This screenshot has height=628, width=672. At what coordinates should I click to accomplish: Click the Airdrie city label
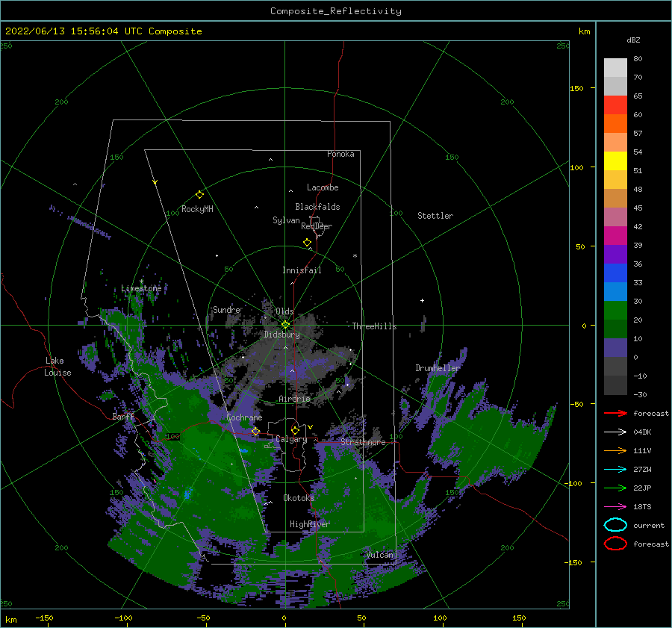[x=294, y=399]
